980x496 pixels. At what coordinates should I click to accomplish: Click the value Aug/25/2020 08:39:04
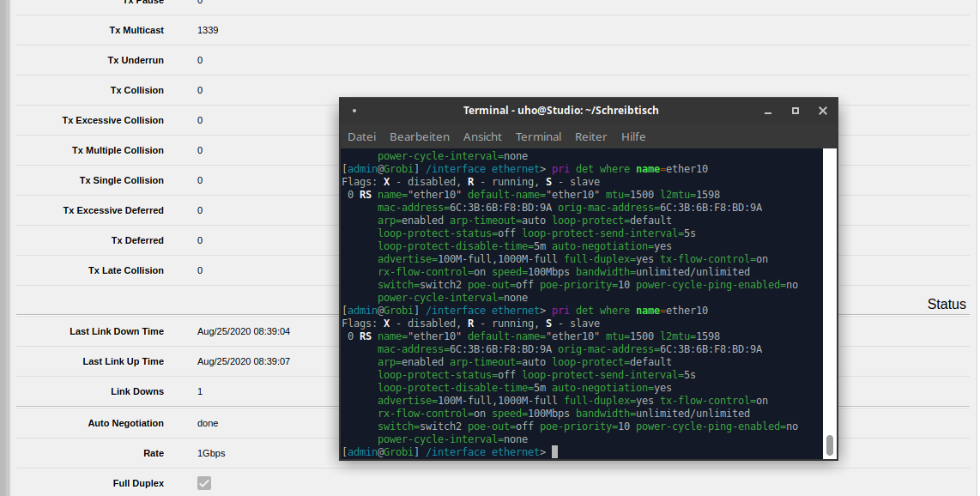[244, 331]
